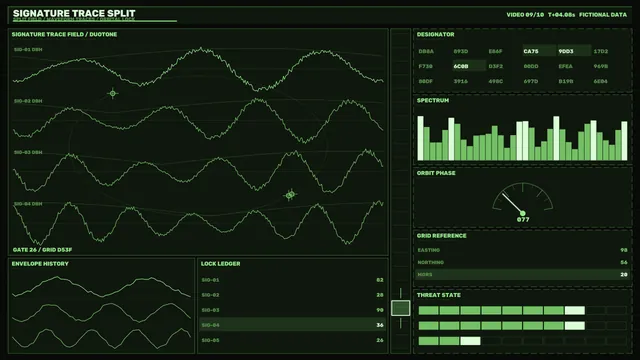Viewport: 640px width, 360px height.
Task: Click the SIG-03 trace label in the field
Action: click(28, 152)
